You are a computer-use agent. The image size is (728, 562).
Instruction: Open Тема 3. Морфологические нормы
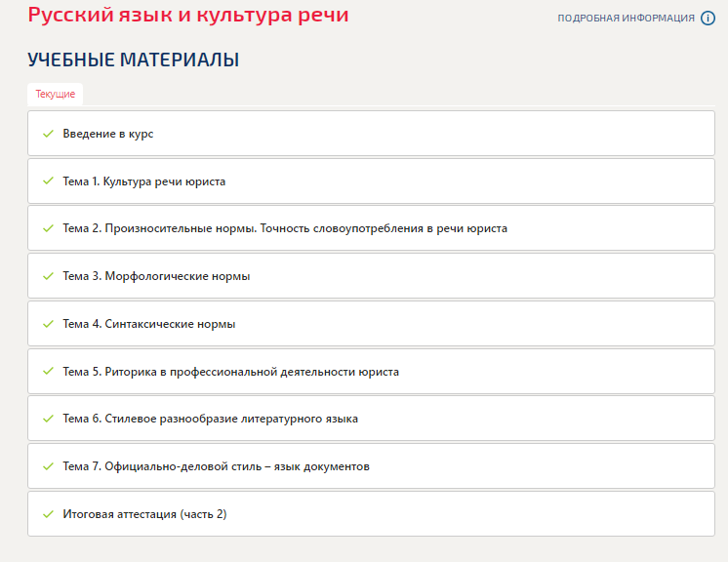371,276
